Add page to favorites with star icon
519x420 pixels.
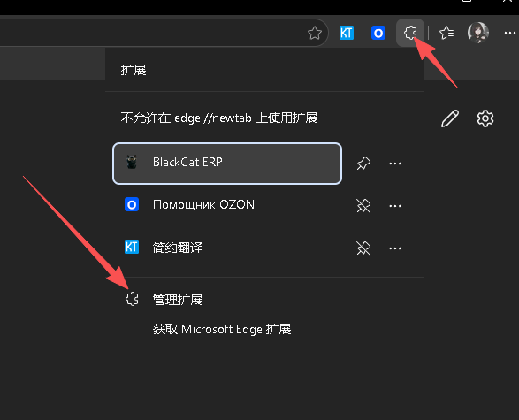tap(315, 33)
